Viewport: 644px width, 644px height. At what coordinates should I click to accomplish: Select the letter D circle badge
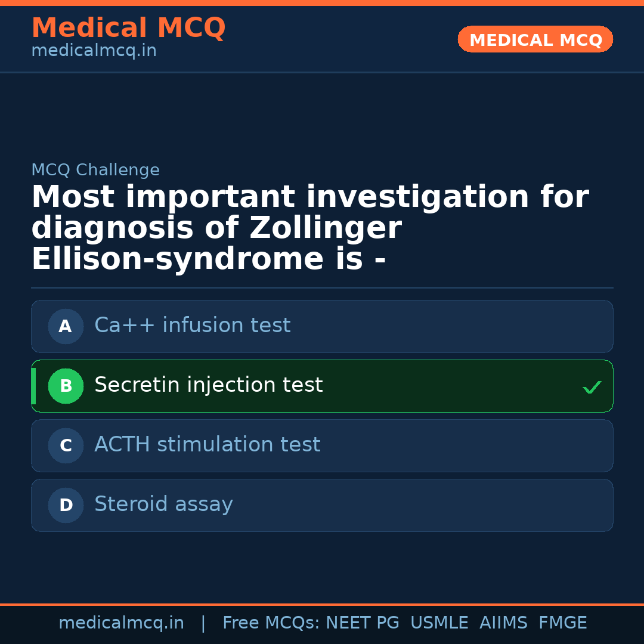point(66,505)
